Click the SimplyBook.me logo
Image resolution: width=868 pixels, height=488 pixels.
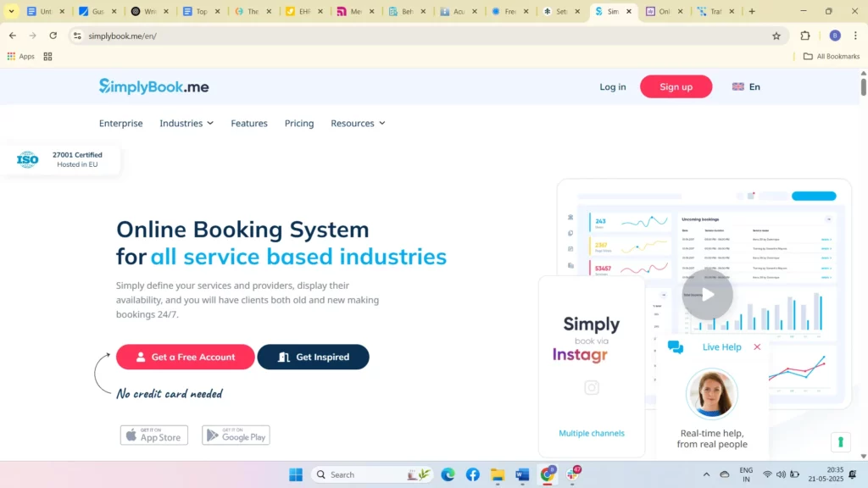(153, 86)
